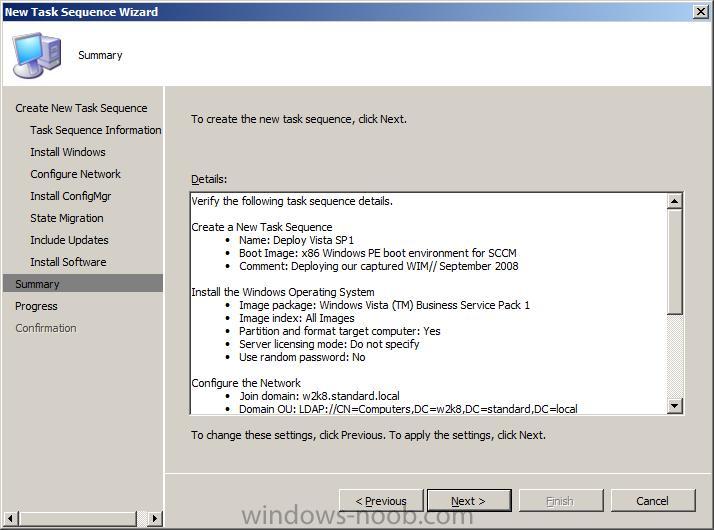Click the Confirmation step in sidebar

[46, 328]
